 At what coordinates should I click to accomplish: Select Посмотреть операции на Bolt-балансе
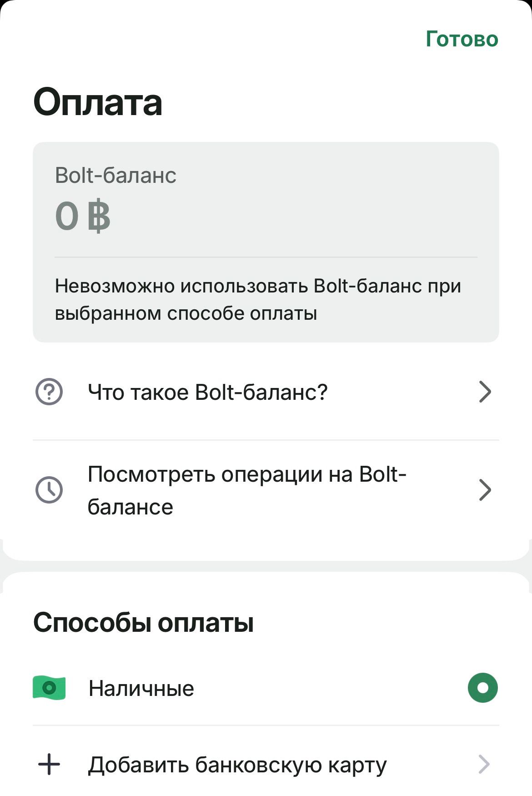(x=248, y=490)
